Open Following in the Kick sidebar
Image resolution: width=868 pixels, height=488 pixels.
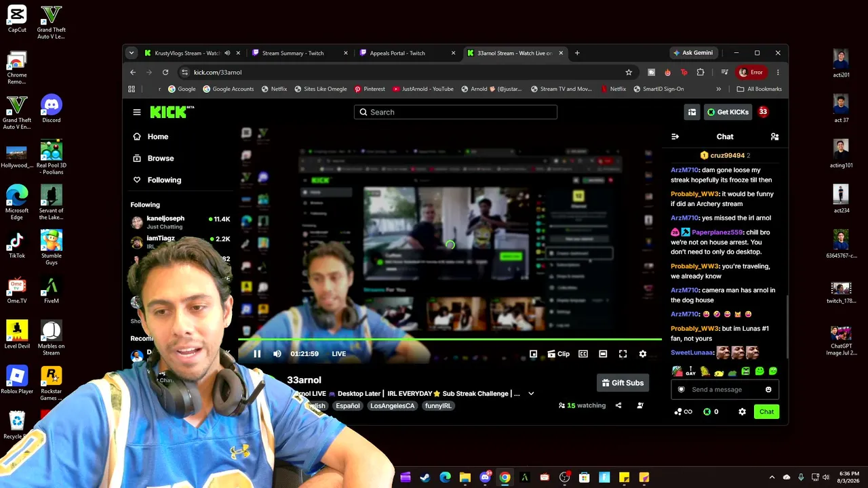pyautogui.click(x=157, y=180)
